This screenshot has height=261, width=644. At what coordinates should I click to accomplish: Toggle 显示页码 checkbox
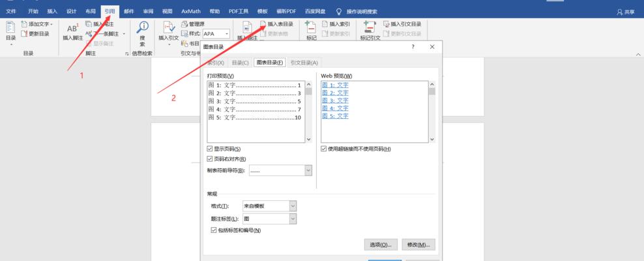pyautogui.click(x=211, y=149)
